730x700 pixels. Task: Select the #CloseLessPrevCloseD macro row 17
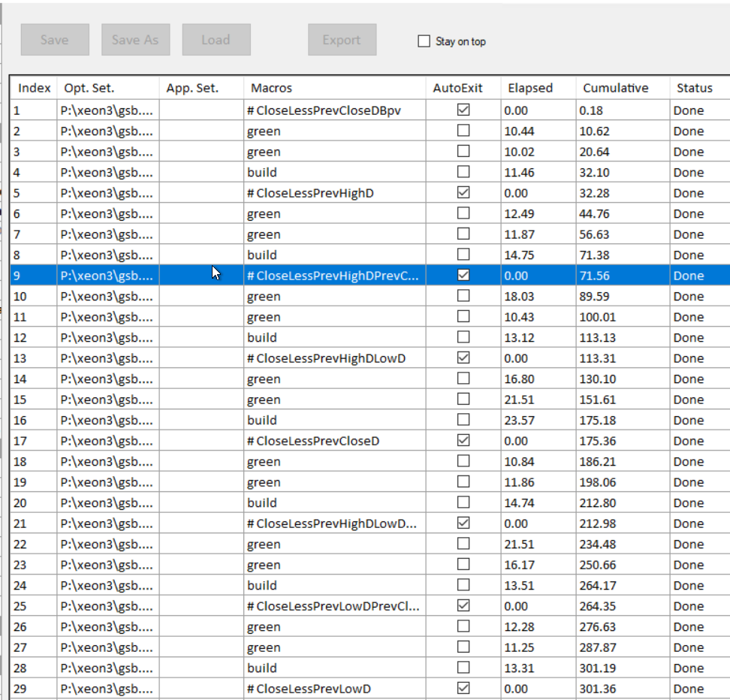[x=312, y=441]
